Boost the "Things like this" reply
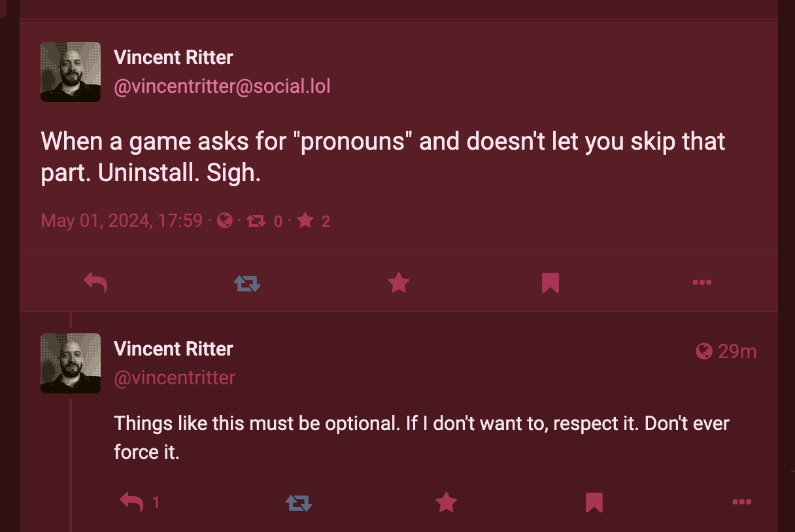795x532 pixels. [x=298, y=502]
